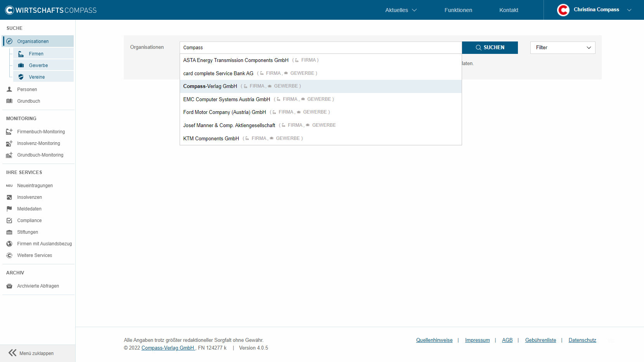Select Organisationen in the sidebar

coord(38,41)
